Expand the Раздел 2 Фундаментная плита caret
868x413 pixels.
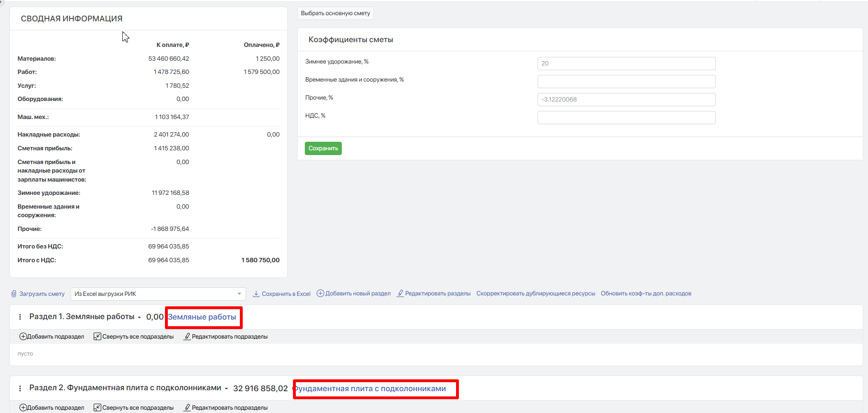point(226,389)
